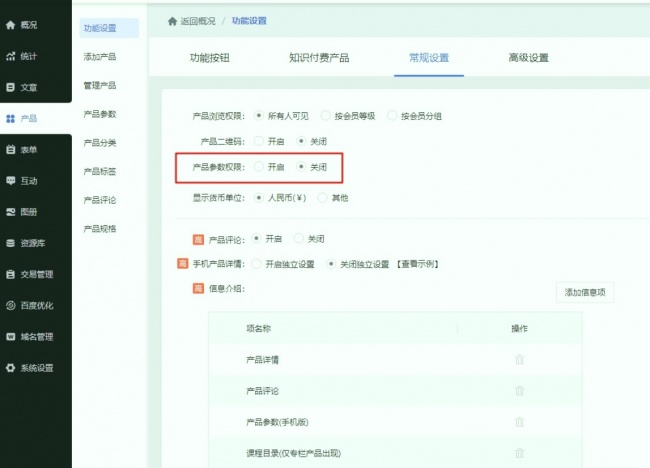Select 按会员分组 browse permission
The width and height of the screenshot is (650, 468).
[392, 116]
